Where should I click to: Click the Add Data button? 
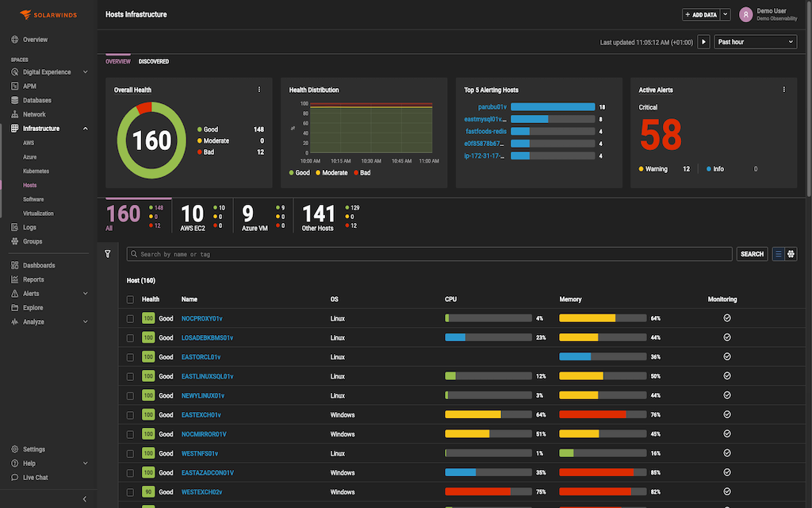coord(701,14)
